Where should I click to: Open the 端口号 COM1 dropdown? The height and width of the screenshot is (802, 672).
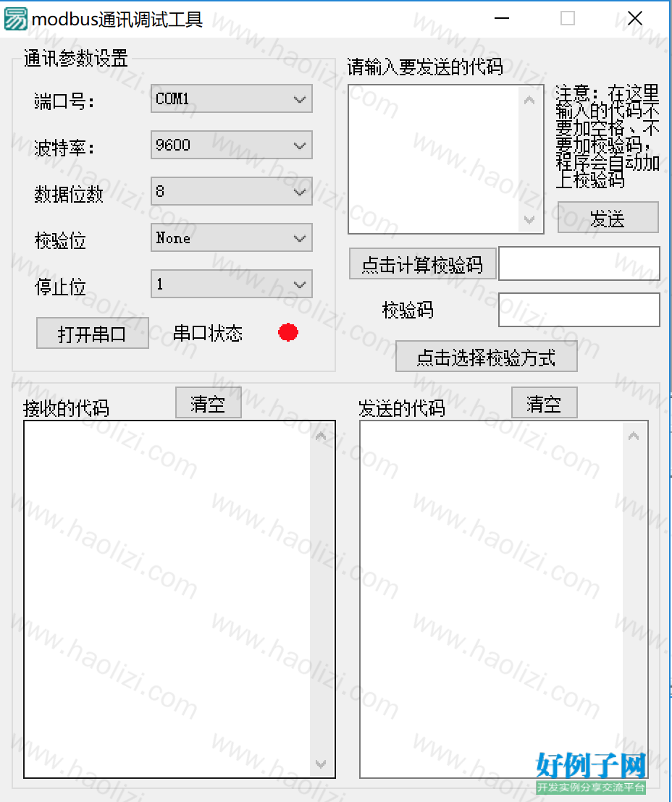coord(231,98)
